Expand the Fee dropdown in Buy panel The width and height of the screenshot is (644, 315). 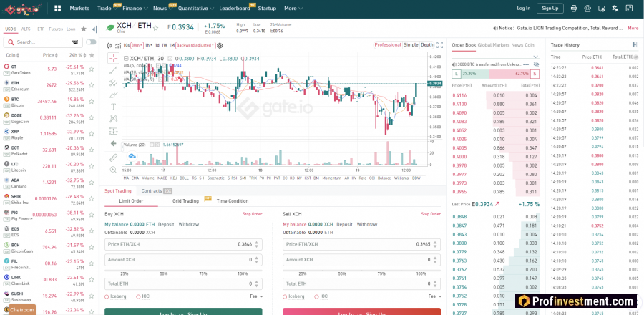tap(256, 296)
